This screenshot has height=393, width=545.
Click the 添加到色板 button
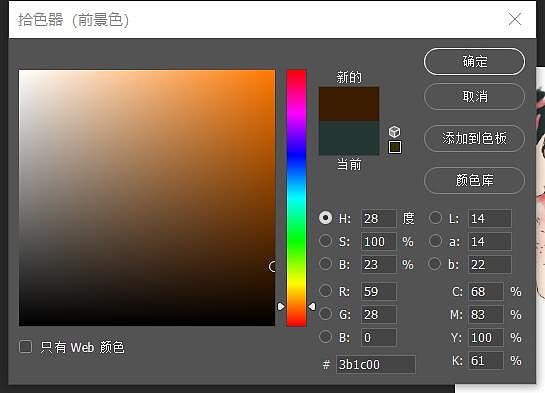pyautogui.click(x=474, y=138)
